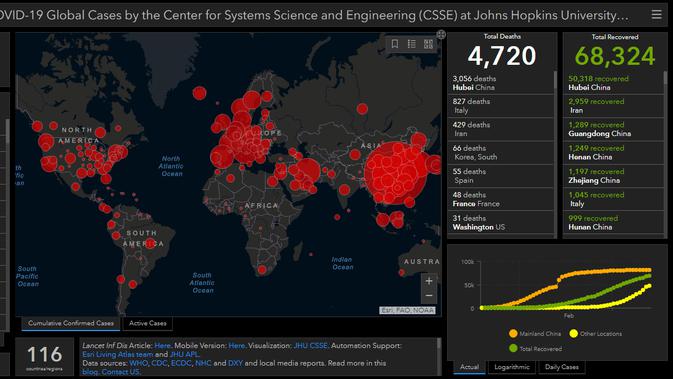Open the Mobile Version Here link
The height and width of the screenshot is (379, 673).
[236, 346]
